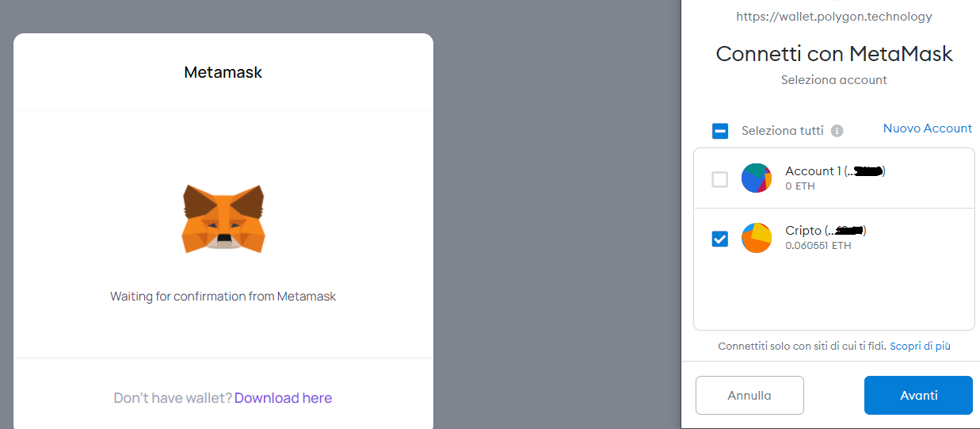Select the Account 1 name text
The width and height of the screenshot is (980, 429).
835,171
